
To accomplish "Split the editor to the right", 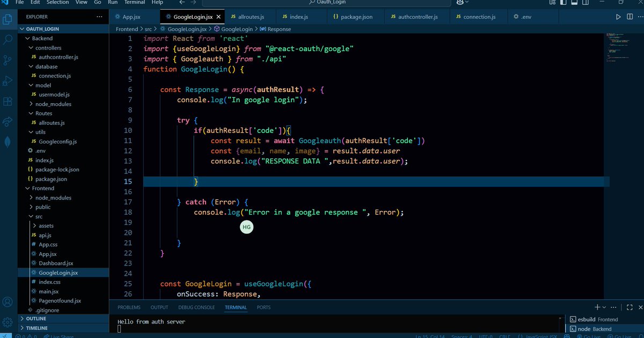I will point(631,17).
